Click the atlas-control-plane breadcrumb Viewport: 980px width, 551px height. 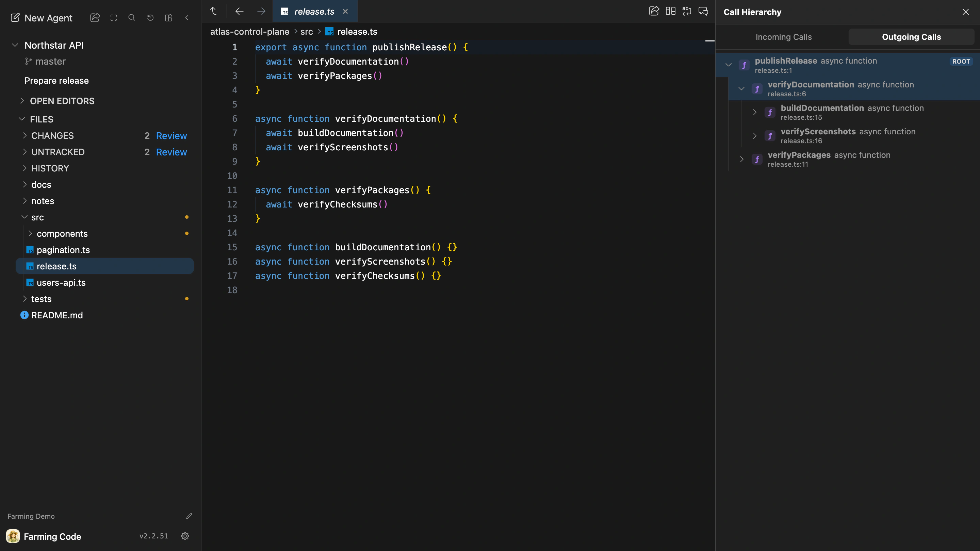click(x=249, y=32)
